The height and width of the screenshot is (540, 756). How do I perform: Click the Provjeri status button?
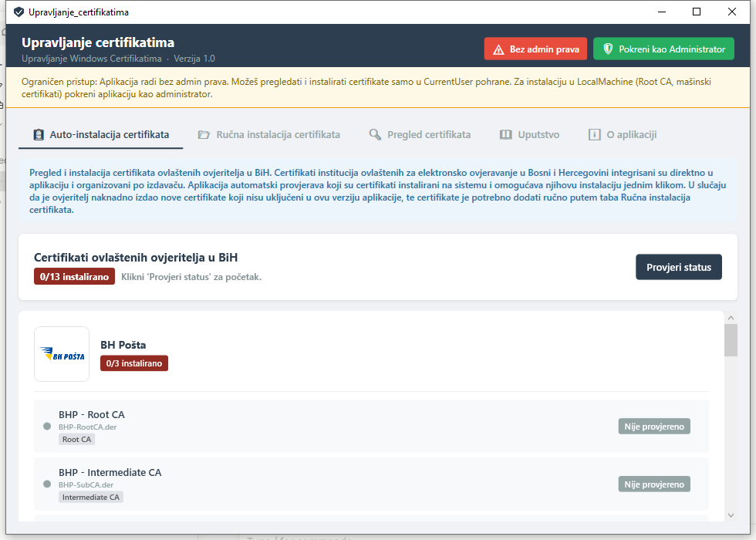click(678, 267)
